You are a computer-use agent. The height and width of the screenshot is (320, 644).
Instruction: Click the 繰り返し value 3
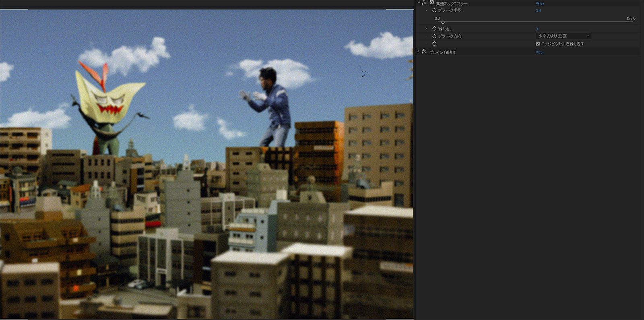(537, 29)
